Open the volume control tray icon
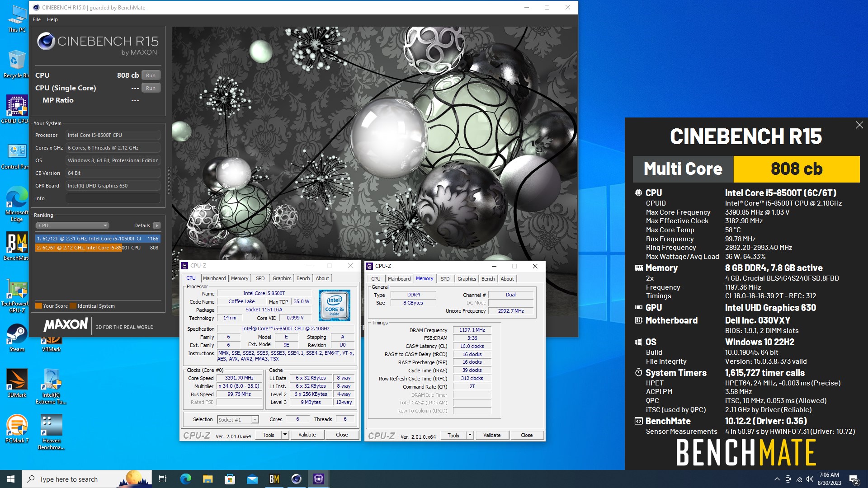 809,479
